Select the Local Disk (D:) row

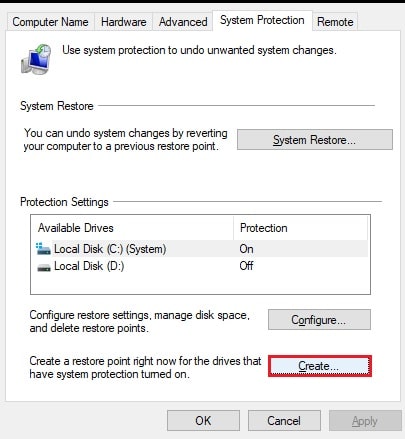click(201, 266)
